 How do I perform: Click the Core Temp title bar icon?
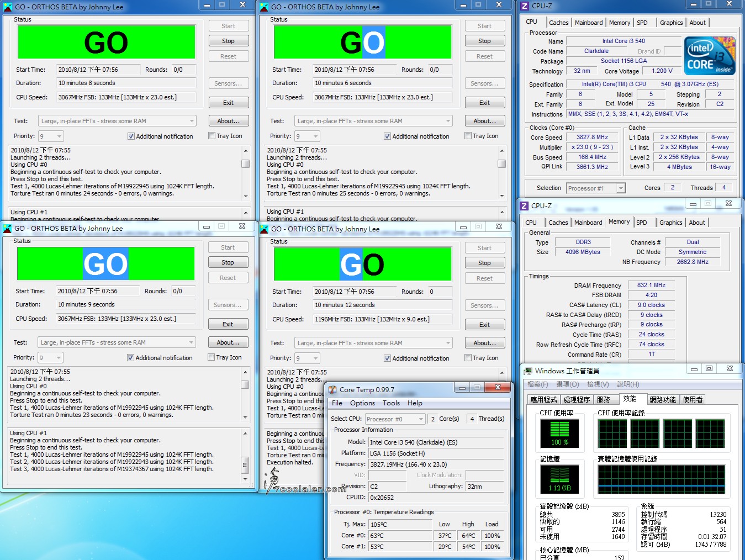pyautogui.click(x=332, y=389)
